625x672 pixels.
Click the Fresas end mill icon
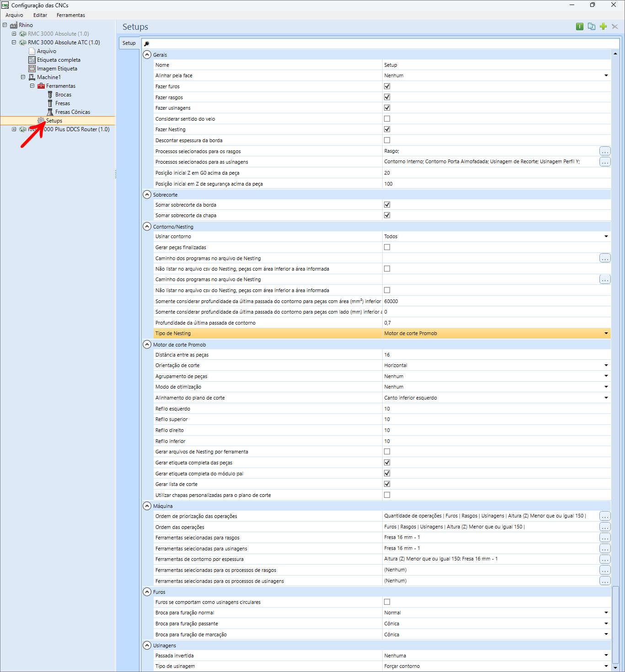tap(50, 103)
